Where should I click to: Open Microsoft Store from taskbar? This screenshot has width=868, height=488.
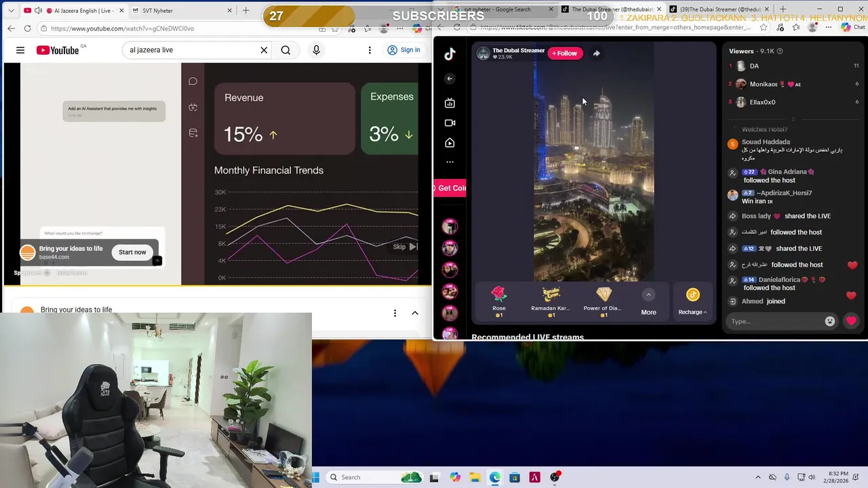tap(515, 477)
